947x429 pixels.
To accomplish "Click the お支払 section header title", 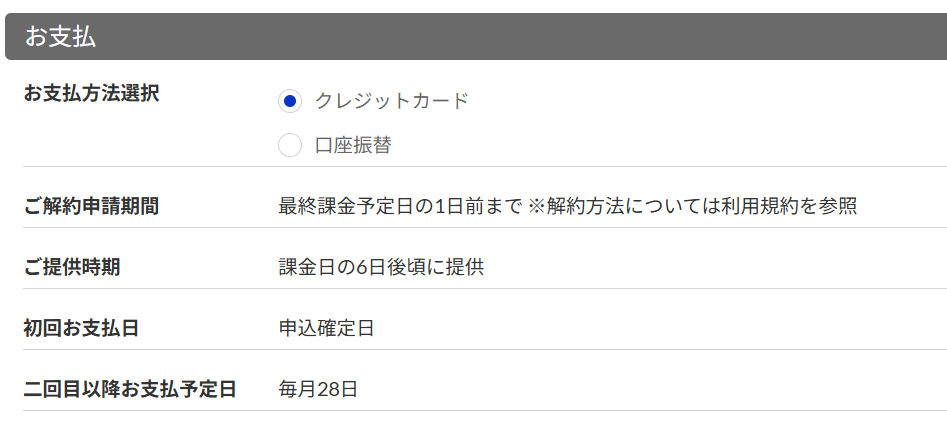I will coord(60,37).
